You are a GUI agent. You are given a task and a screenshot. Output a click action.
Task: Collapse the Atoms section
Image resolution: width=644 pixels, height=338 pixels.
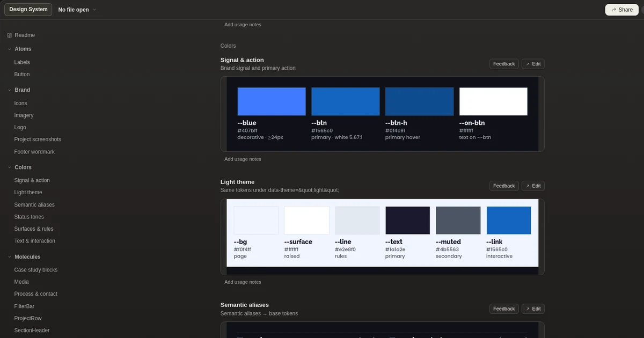(10, 49)
